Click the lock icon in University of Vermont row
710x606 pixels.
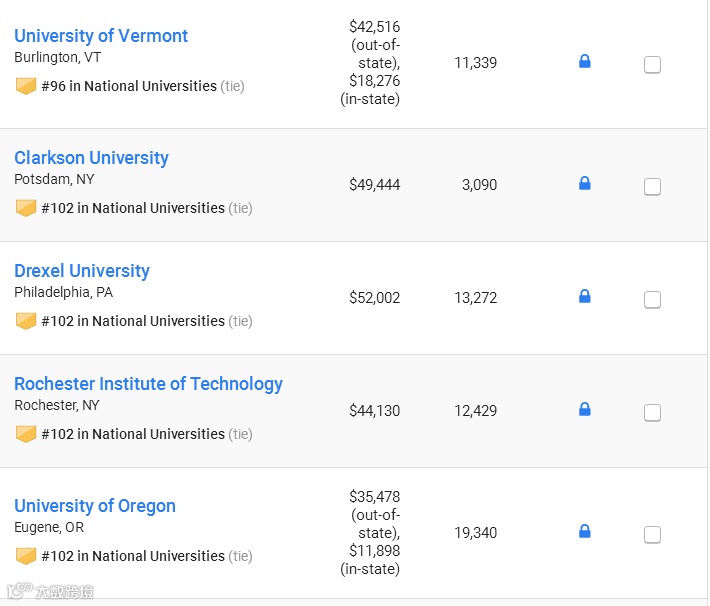pyautogui.click(x=585, y=62)
